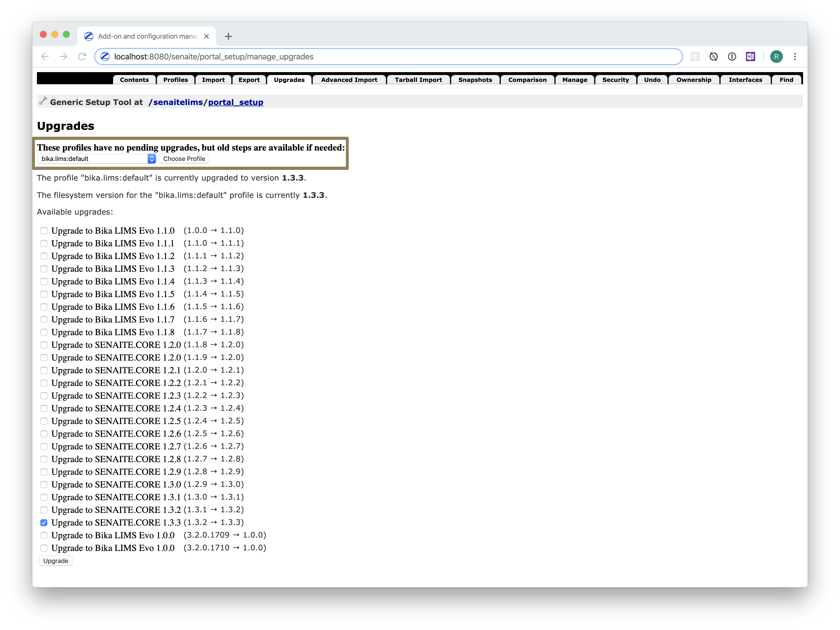840x630 pixels.
Task: Click the Upgrade button
Action: pos(55,561)
